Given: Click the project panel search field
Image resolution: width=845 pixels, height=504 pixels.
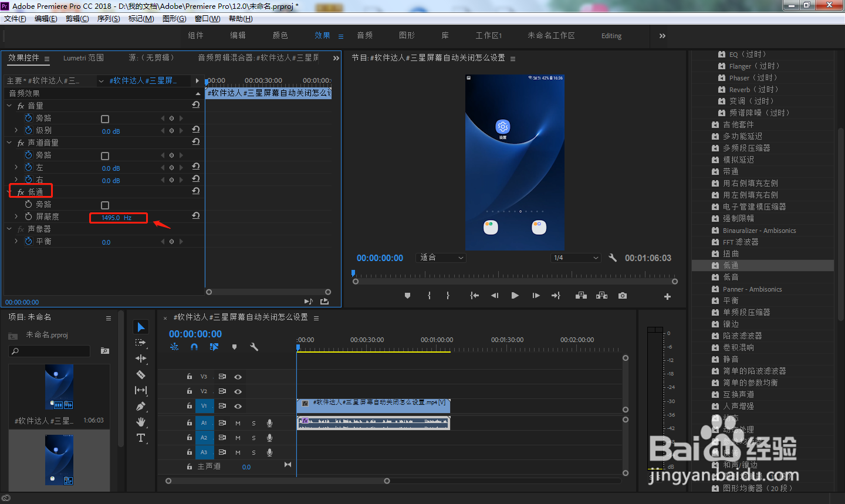Looking at the screenshot, I should click(49, 351).
